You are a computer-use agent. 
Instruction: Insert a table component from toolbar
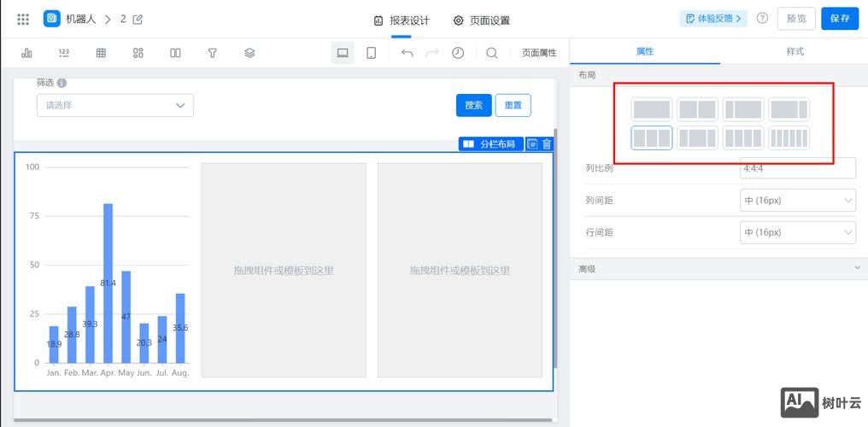pyautogui.click(x=102, y=53)
